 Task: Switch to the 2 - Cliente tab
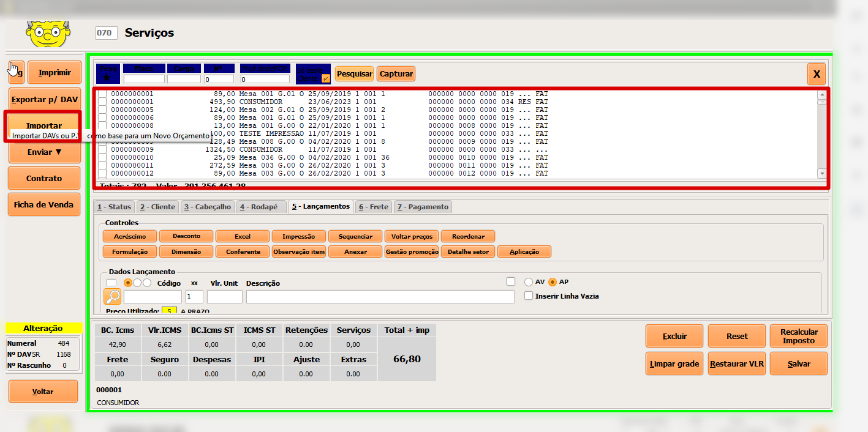[x=157, y=207]
